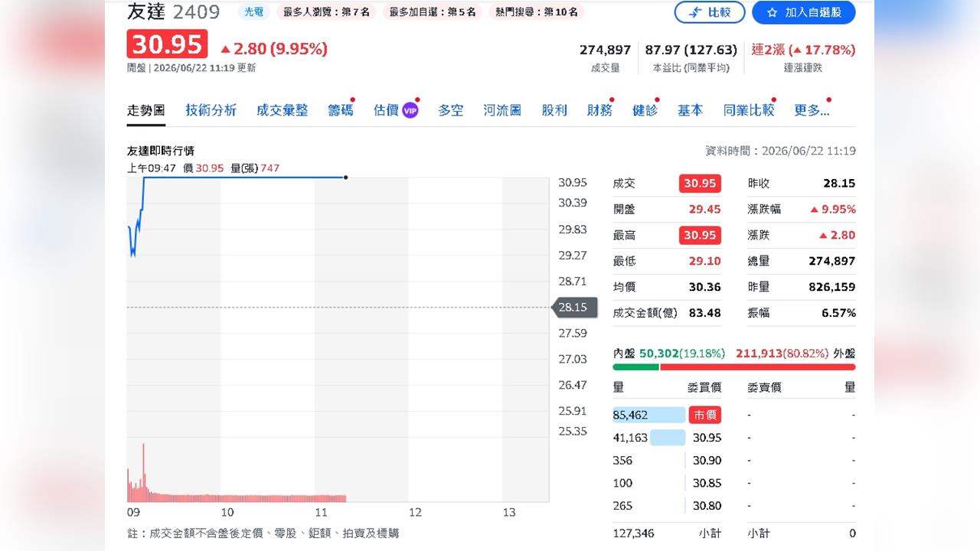This screenshot has width=980, height=551.
Task: Open the 基本 tab
Action: (x=690, y=110)
